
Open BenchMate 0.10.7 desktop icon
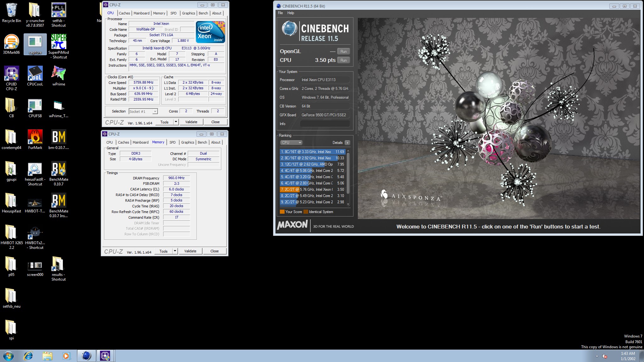pyautogui.click(x=58, y=173)
